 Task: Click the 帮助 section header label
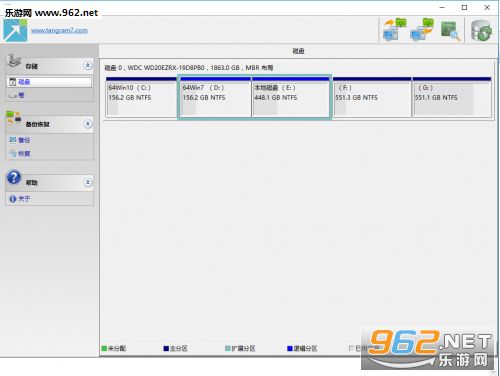tap(32, 183)
